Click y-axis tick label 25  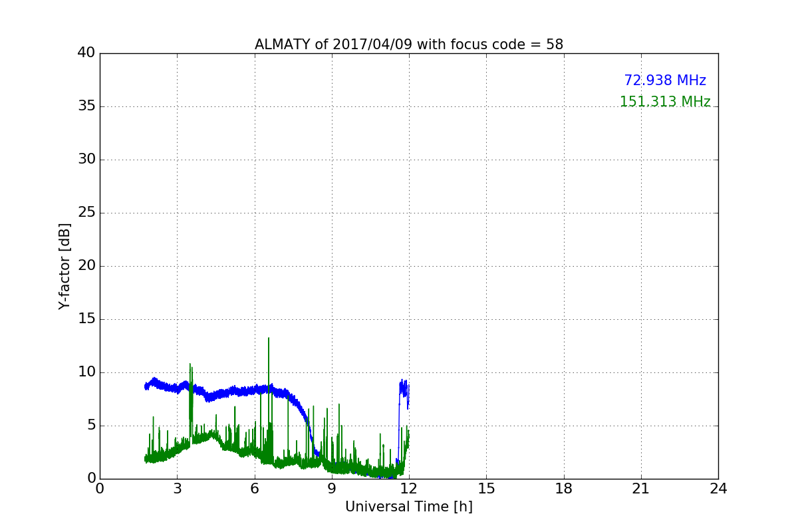coord(86,213)
